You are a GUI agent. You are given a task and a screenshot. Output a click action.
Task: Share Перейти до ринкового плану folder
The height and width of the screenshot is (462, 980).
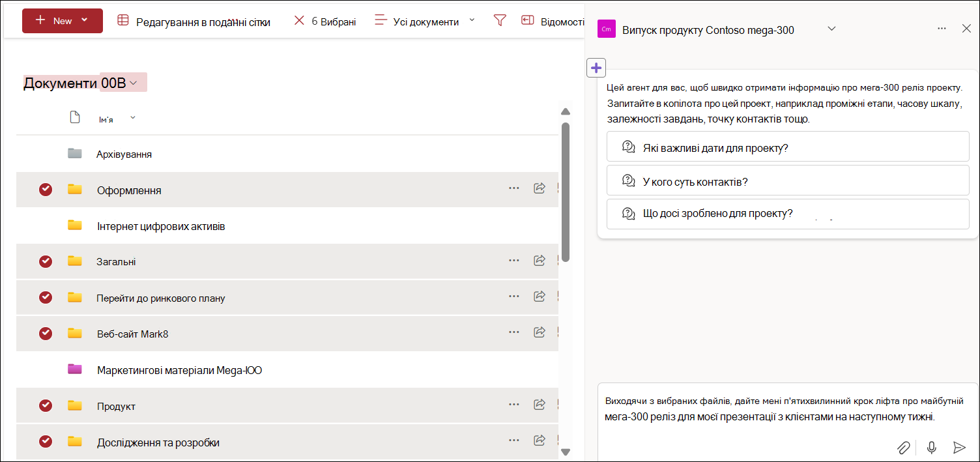click(540, 296)
